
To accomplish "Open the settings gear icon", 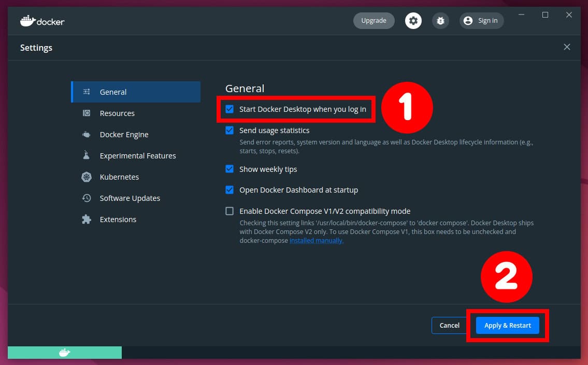I will pos(413,20).
